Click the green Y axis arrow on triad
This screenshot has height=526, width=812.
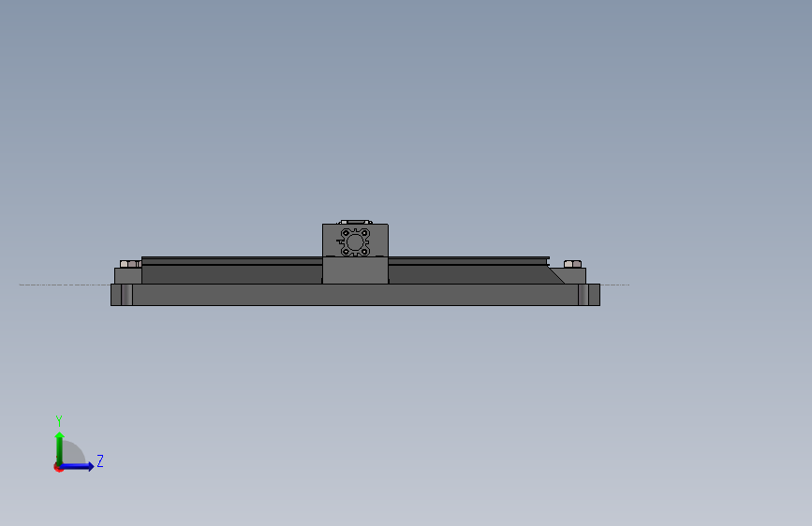tap(60, 447)
